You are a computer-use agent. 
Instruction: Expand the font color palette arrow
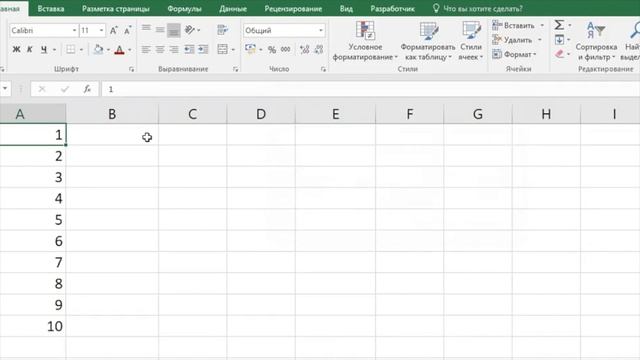point(130,50)
